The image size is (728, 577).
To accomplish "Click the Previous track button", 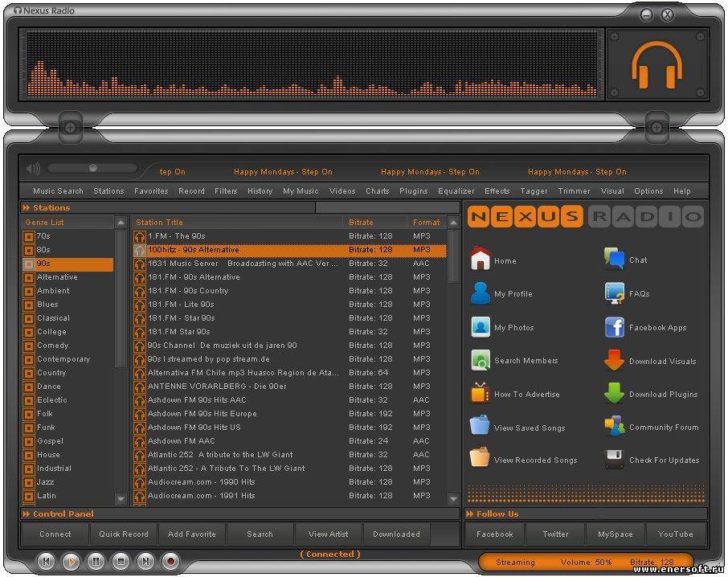I will click(x=46, y=562).
